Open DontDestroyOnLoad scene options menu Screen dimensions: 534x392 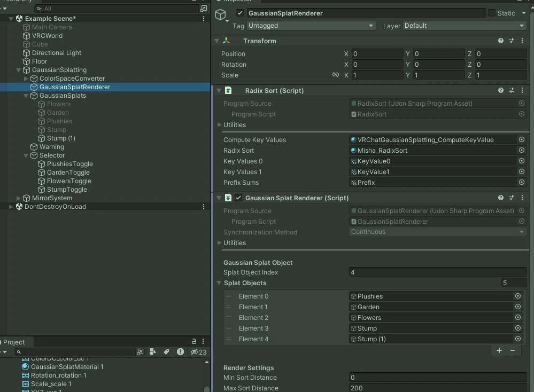coord(204,207)
